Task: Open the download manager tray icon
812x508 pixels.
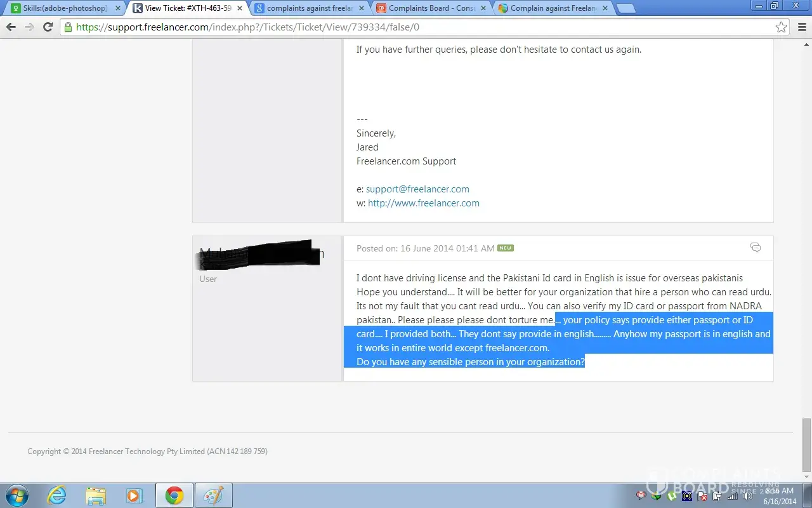Action: tap(657, 496)
